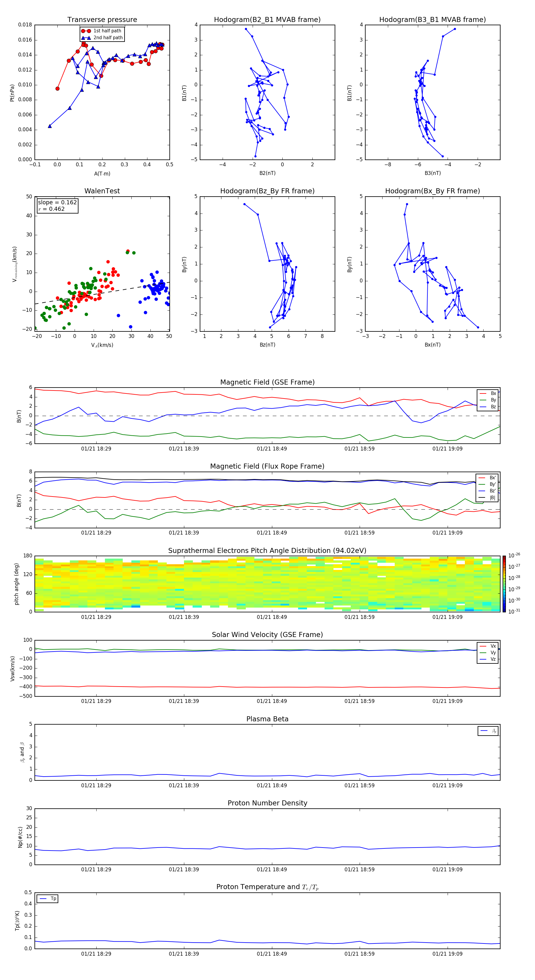Click the "Np(#/cc)" y-axis label

coord(20,837)
